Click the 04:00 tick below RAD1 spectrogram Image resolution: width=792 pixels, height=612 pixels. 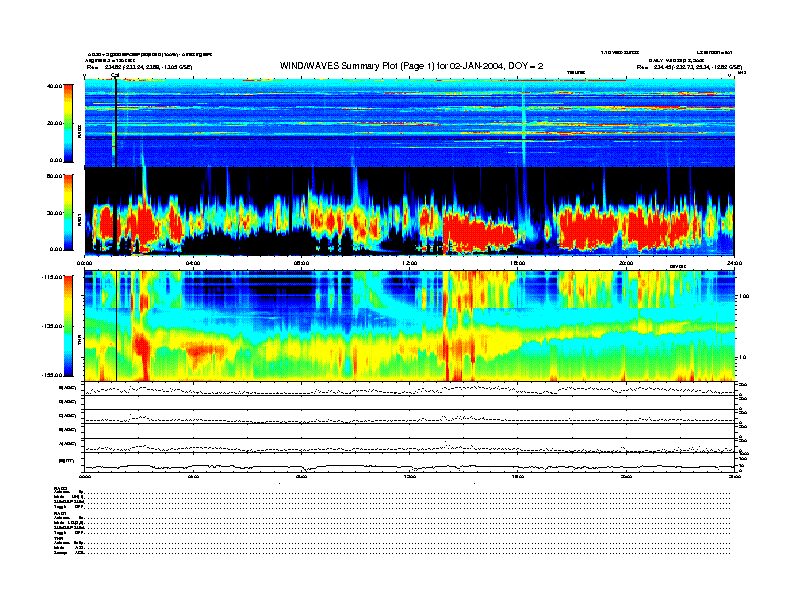(193, 263)
